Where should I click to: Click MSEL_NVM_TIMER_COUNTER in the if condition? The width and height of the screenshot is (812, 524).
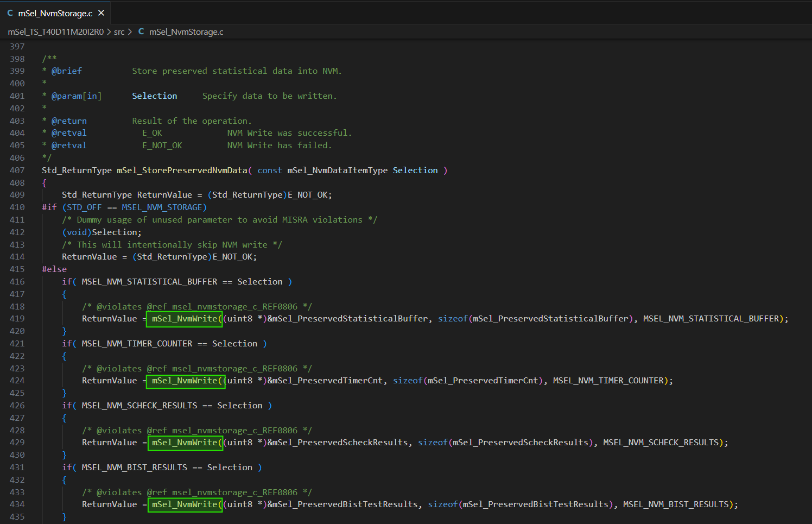(137, 344)
